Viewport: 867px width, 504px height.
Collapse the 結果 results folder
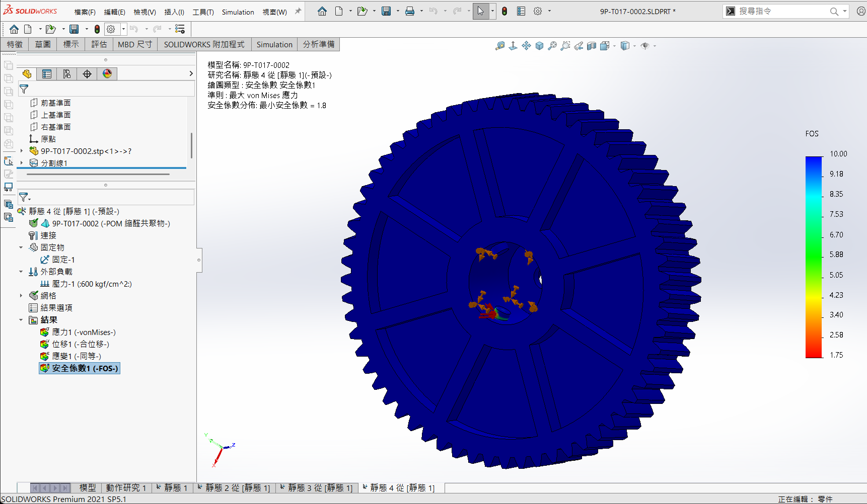[x=21, y=320]
